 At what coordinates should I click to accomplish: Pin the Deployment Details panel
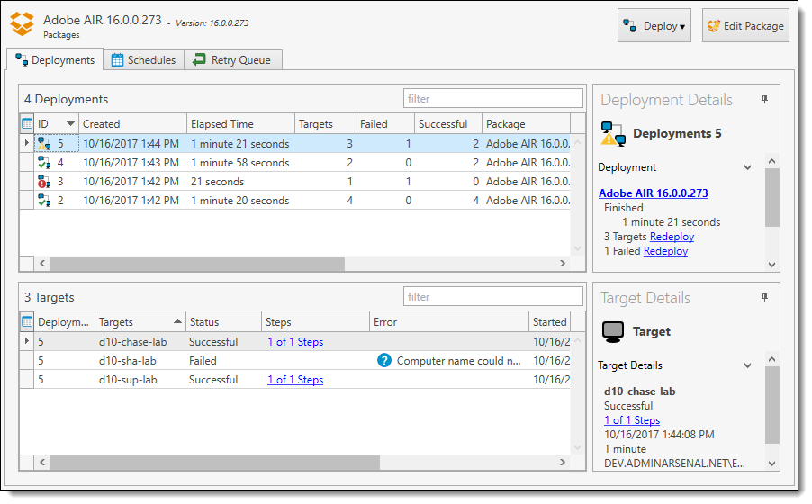pos(764,99)
